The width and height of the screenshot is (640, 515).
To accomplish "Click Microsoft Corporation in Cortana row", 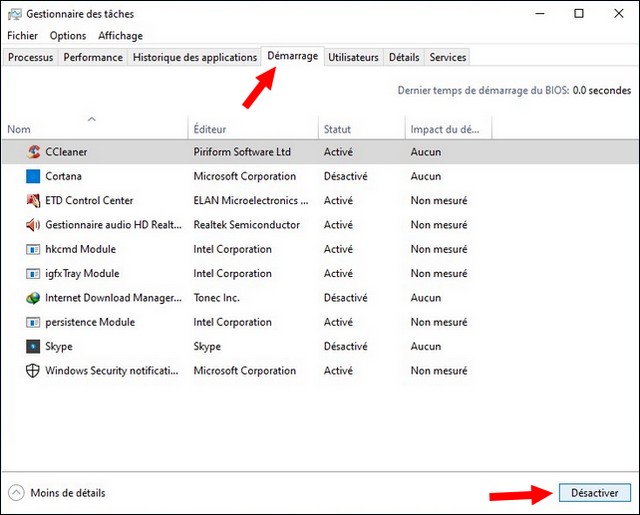I will coord(244,176).
